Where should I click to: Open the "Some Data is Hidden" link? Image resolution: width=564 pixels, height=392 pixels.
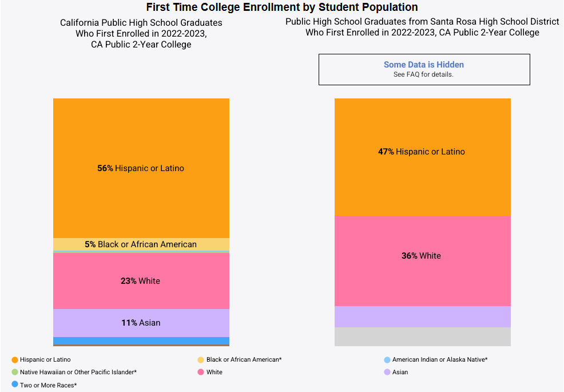pyautogui.click(x=424, y=65)
